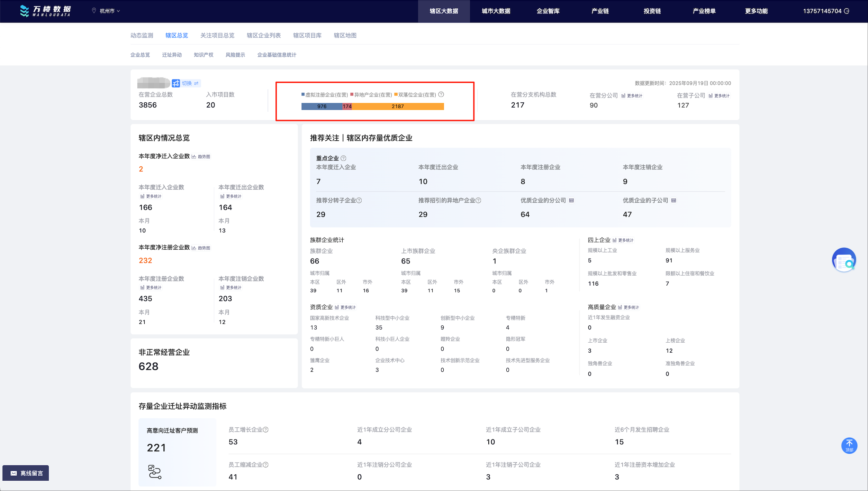Click the 切换 switch district button
This screenshot has width=868, height=491.
[186, 83]
